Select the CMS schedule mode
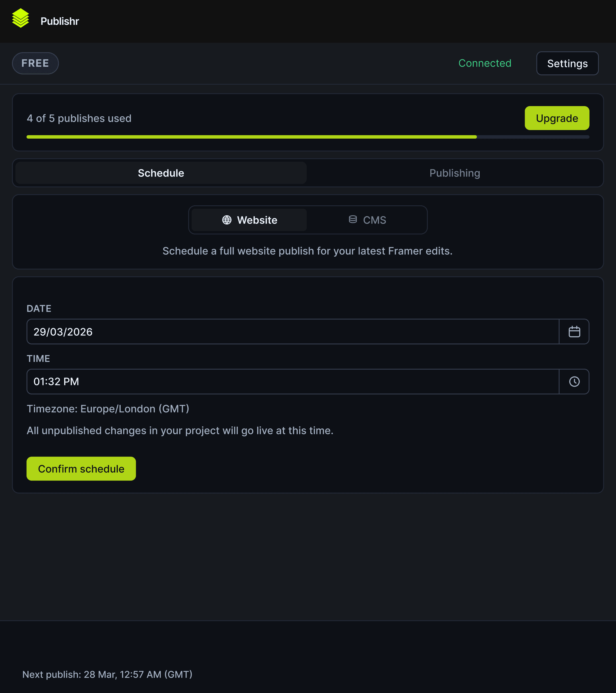The image size is (616, 693). tap(368, 220)
